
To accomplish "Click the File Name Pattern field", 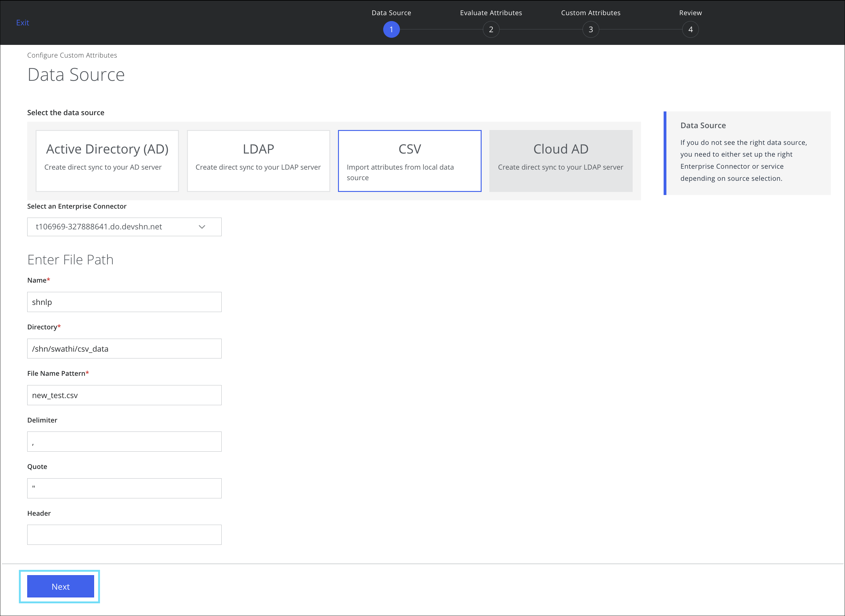I will 124,395.
